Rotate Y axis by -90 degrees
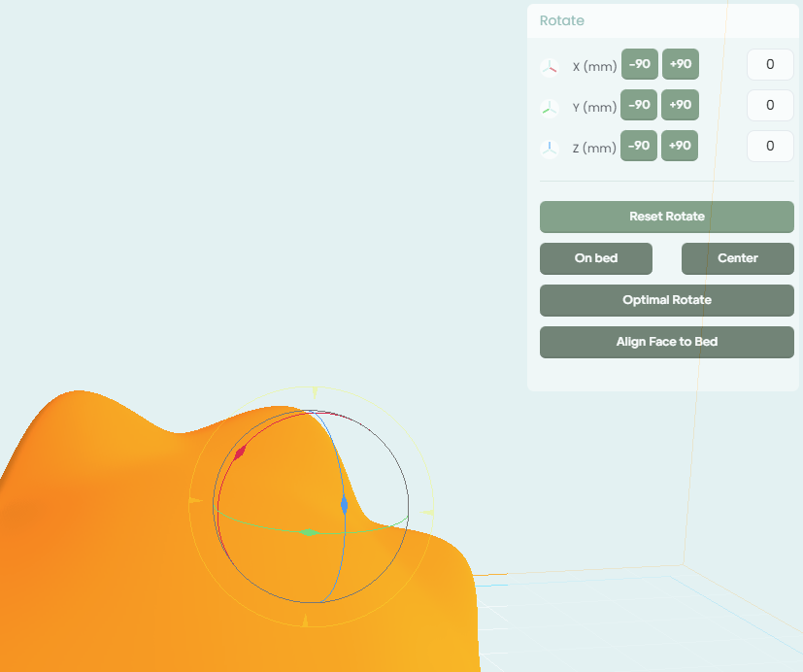This screenshot has width=803, height=672. (639, 105)
